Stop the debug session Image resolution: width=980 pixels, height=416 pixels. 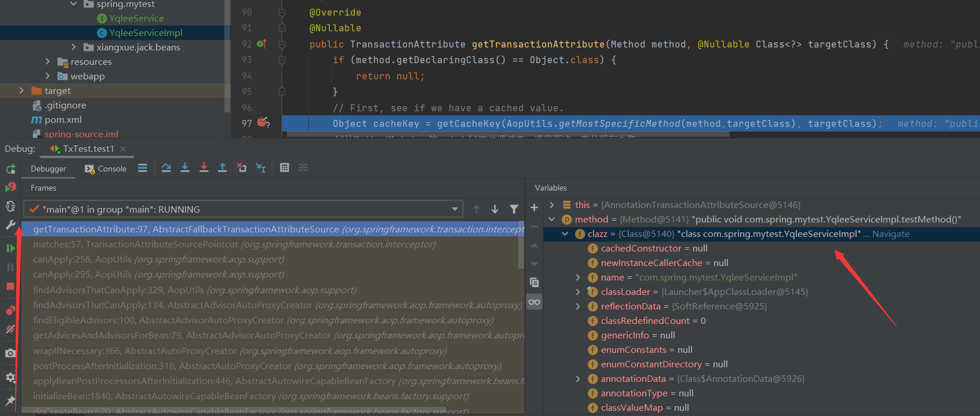click(x=10, y=286)
